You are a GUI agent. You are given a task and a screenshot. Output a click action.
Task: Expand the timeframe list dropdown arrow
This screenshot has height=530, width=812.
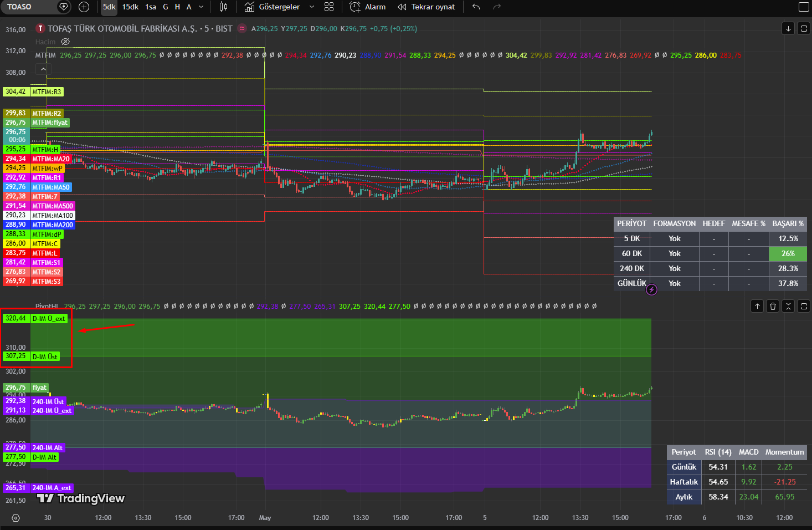(201, 7)
